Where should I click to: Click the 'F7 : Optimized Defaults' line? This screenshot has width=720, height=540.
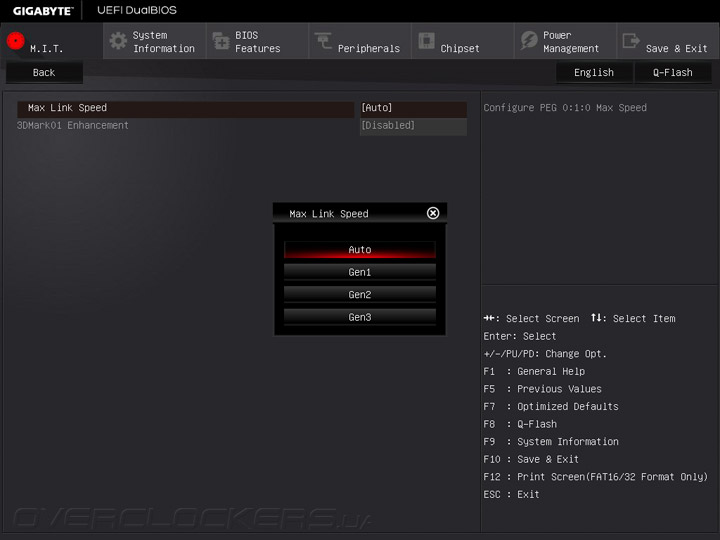click(551, 406)
